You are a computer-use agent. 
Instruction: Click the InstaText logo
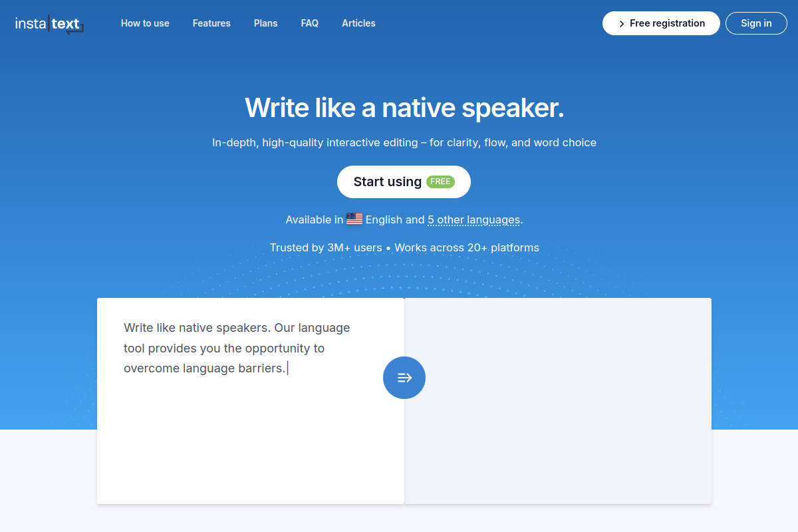49,24
